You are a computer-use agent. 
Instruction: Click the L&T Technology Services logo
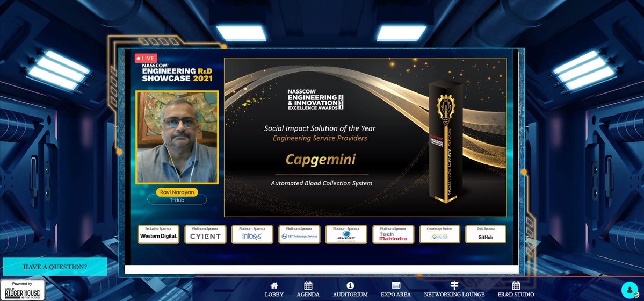(299, 234)
